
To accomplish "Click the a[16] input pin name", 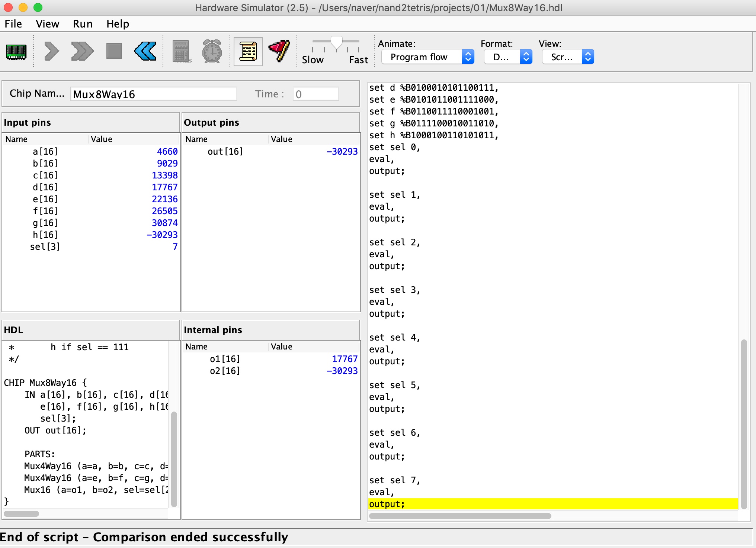I will 45,152.
